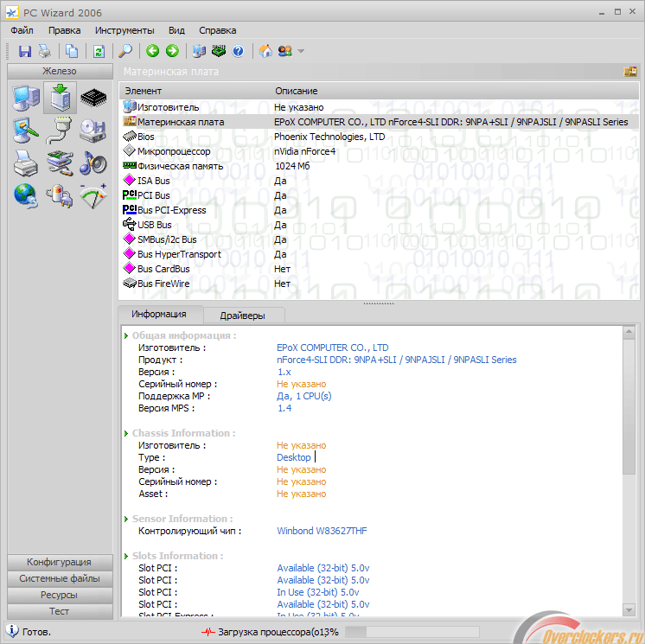Select the Bus PCI-Express list row
The height and width of the screenshot is (644, 645).
pyautogui.click(x=379, y=210)
